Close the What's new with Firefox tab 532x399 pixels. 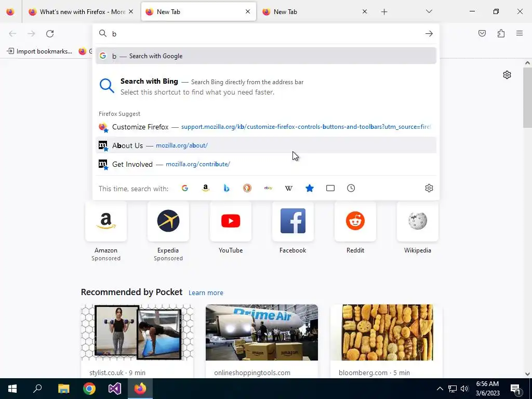tap(131, 11)
